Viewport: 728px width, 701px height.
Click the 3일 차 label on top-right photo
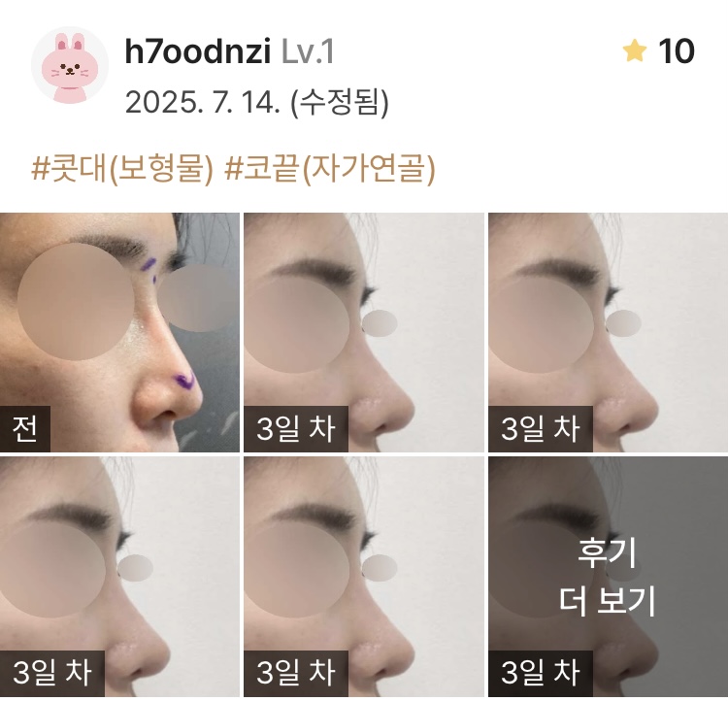coord(540,428)
